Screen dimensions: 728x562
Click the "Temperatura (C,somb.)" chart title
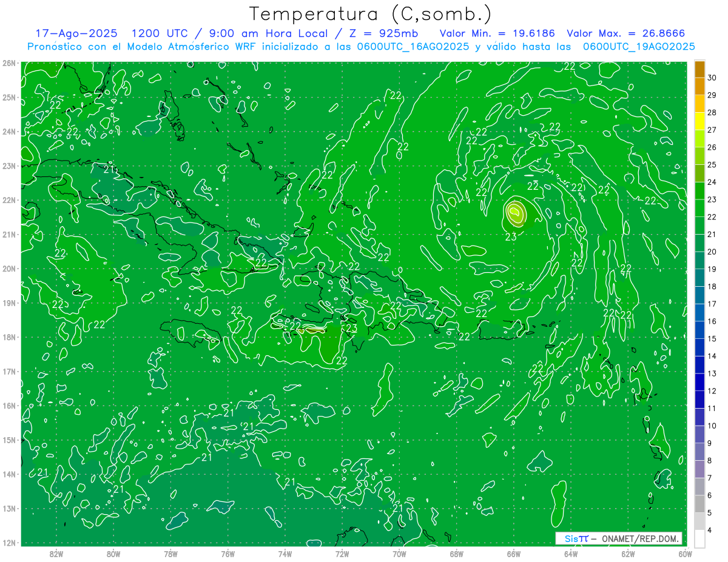[x=370, y=14]
